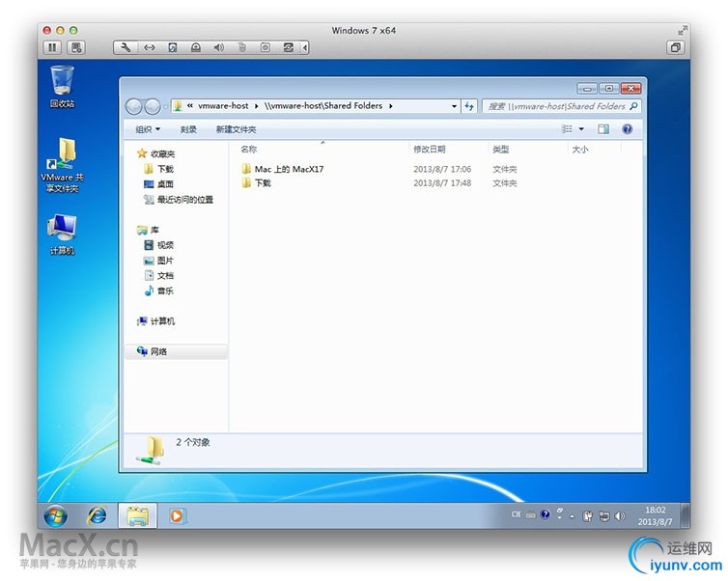This screenshot has width=728, height=581.
Task: Open the Explorer recent pages dropdown
Action: [165, 107]
